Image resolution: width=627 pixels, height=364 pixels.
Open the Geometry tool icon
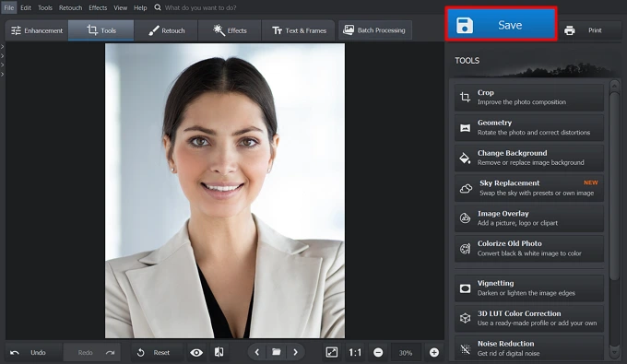coord(465,128)
